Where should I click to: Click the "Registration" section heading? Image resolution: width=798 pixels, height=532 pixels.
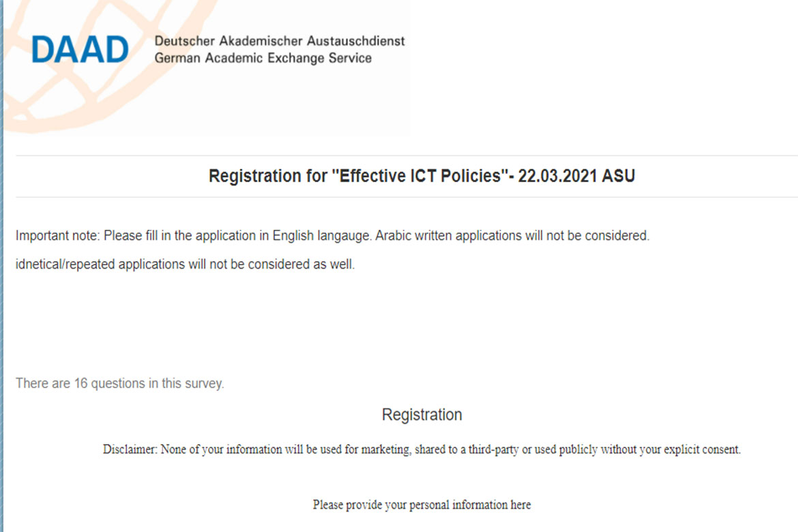point(422,415)
